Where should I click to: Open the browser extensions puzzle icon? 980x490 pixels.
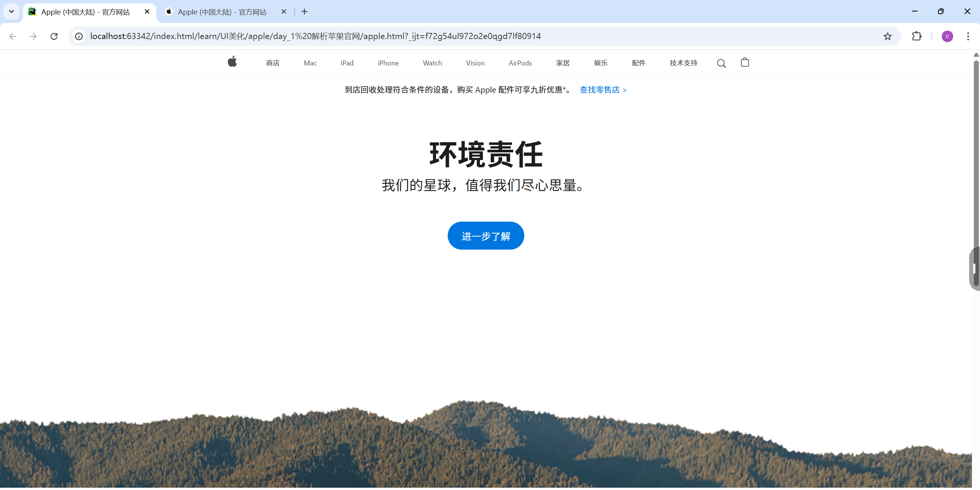tap(916, 36)
